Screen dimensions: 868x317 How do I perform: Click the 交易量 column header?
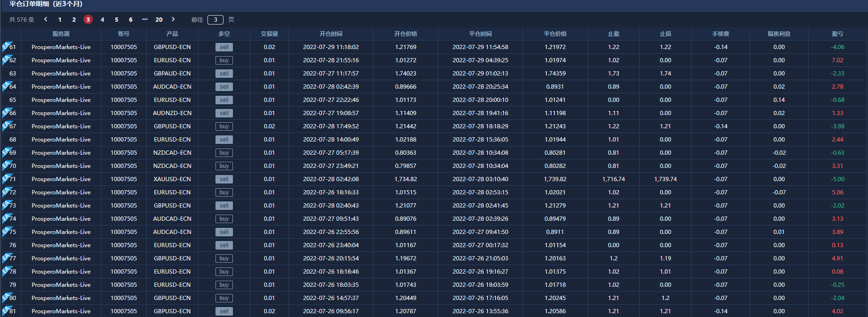click(x=269, y=34)
